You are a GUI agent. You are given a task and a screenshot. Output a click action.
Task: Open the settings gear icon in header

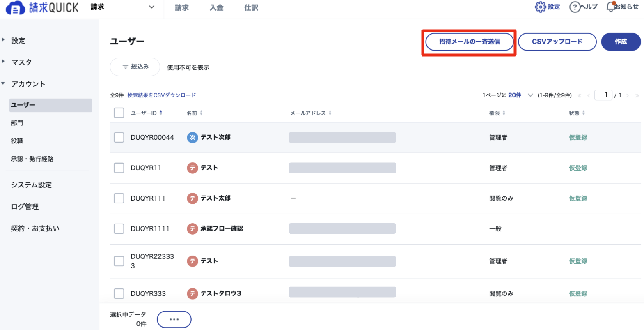tap(540, 7)
